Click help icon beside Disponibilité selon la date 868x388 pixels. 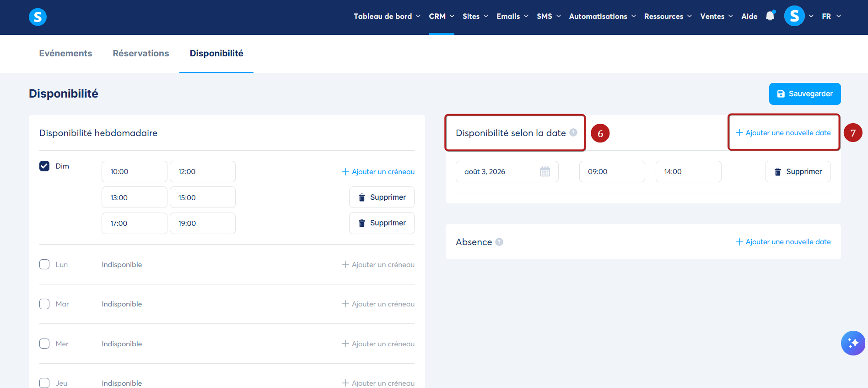coord(573,132)
